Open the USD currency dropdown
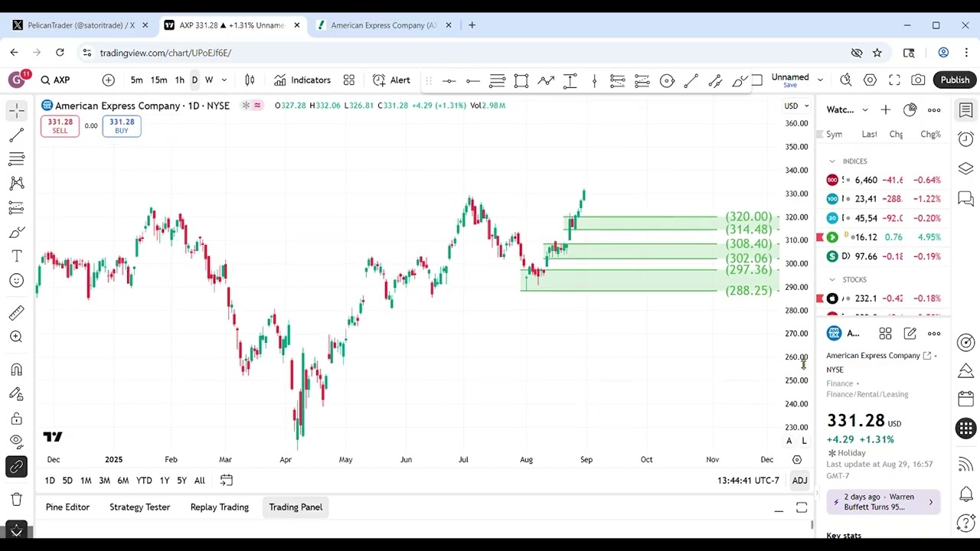 tap(796, 106)
